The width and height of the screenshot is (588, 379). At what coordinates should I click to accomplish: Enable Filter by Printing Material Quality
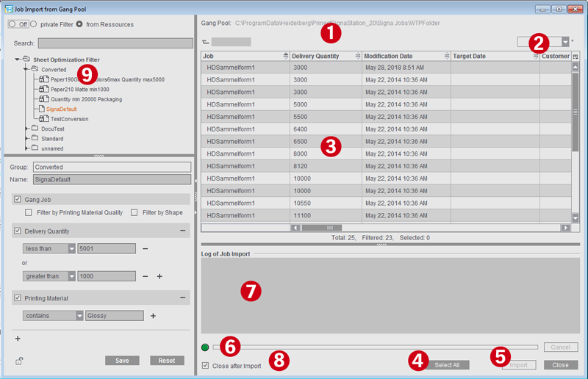click(29, 213)
